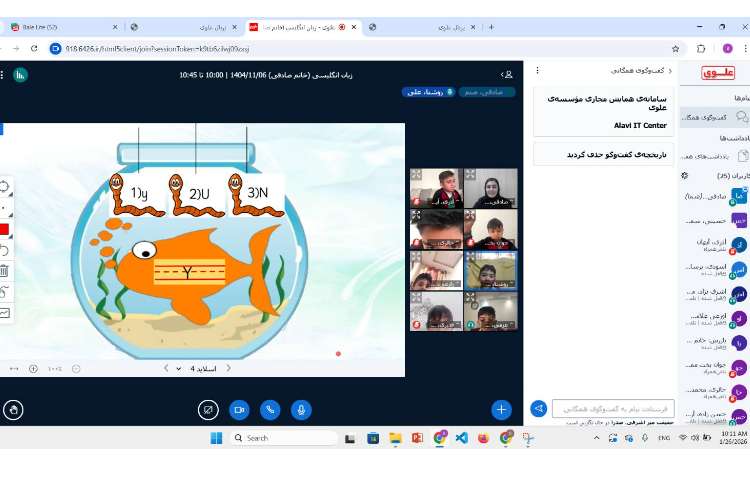The width and height of the screenshot is (750, 480).
Task: Raise hand using the hand icon
Action: tap(13, 409)
